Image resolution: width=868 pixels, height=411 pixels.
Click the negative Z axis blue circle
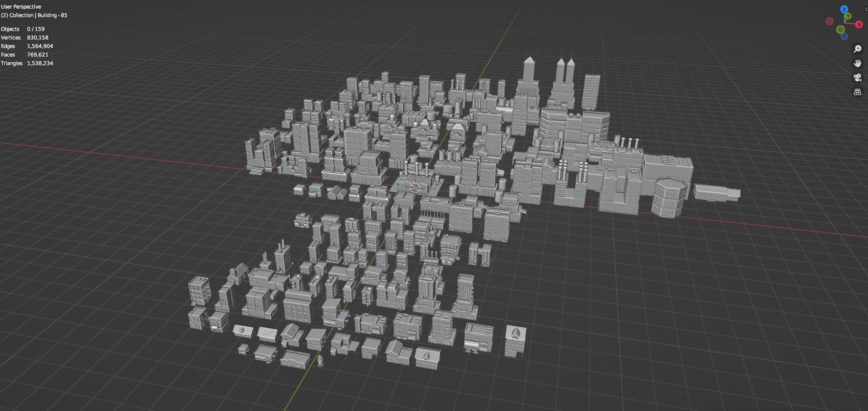pyautogui.click(x=844, y=36)
